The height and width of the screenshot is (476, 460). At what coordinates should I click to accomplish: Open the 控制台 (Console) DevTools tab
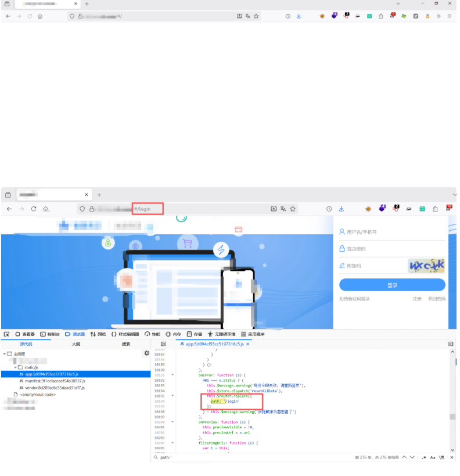point(50,334)
